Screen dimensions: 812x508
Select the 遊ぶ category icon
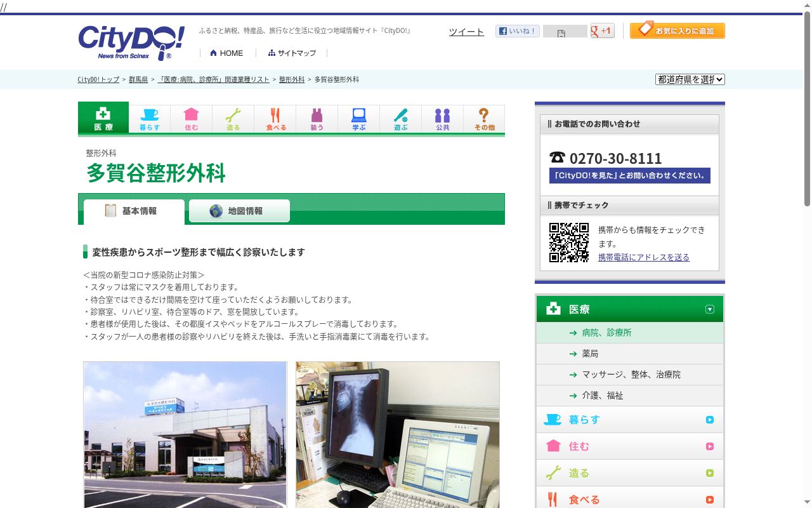[x=401, y=119]
